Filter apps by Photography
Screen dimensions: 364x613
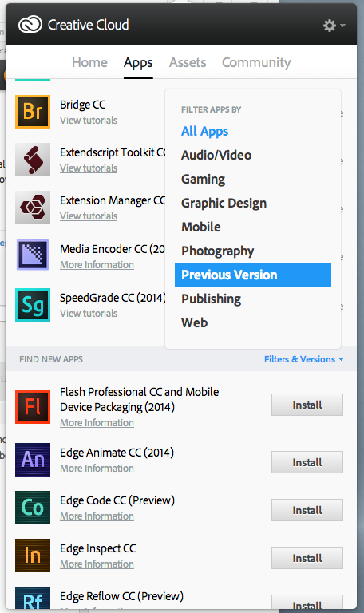217,251
